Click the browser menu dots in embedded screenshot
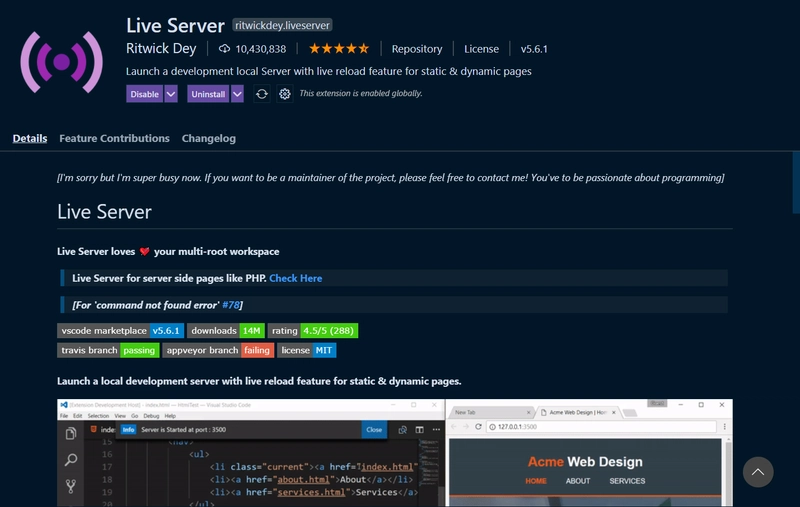Image resolution: width=800 pixels, height=507 pixels. coord(724,426)
